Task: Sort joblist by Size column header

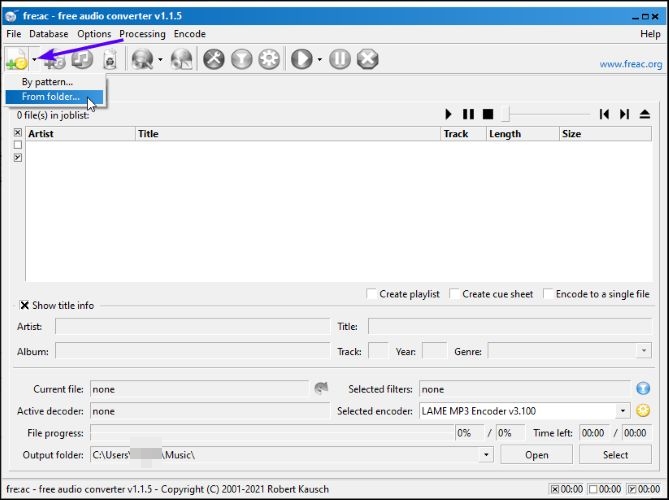Action: point(605,134)
